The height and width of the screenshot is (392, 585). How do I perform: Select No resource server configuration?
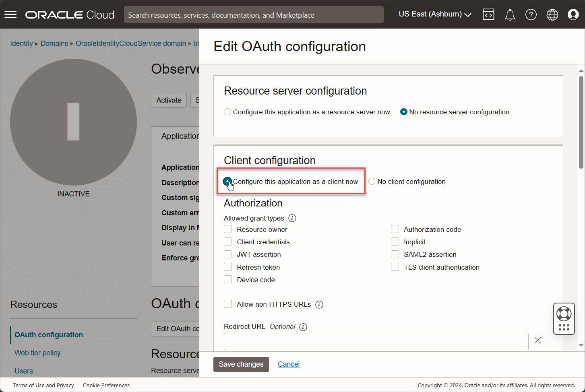(403, 111)
